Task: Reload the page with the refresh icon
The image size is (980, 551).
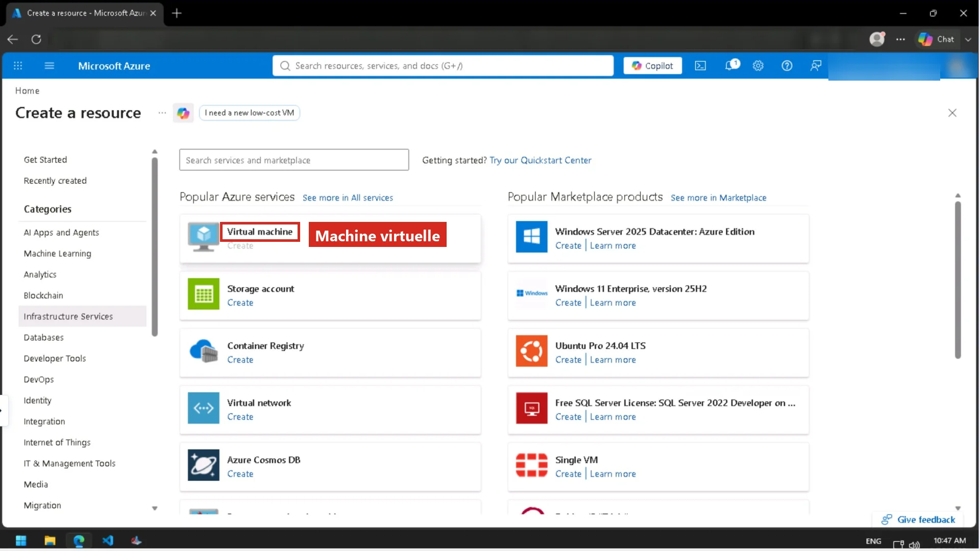Action: [36, 39]
